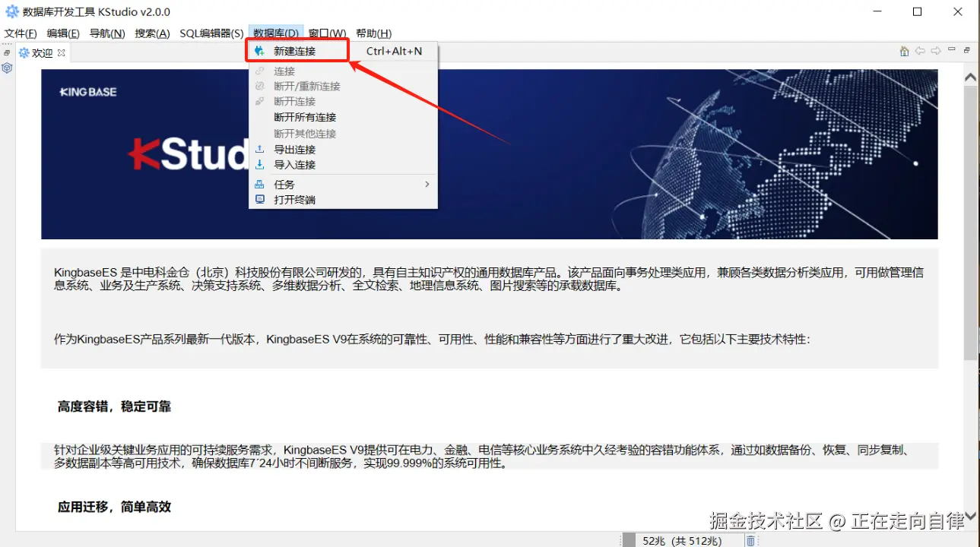Viewport: 980px width, 547px height.
Task: Minimize the KStudio window
Action: [x=877, y=11]
